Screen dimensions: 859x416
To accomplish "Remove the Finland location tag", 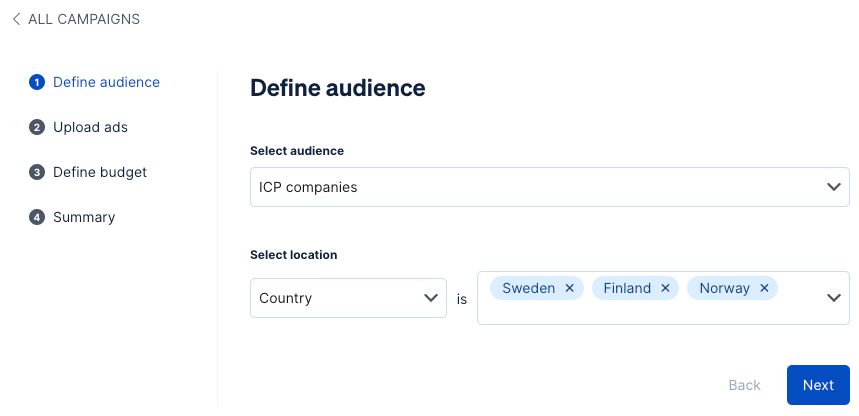I will pos(665,288).
